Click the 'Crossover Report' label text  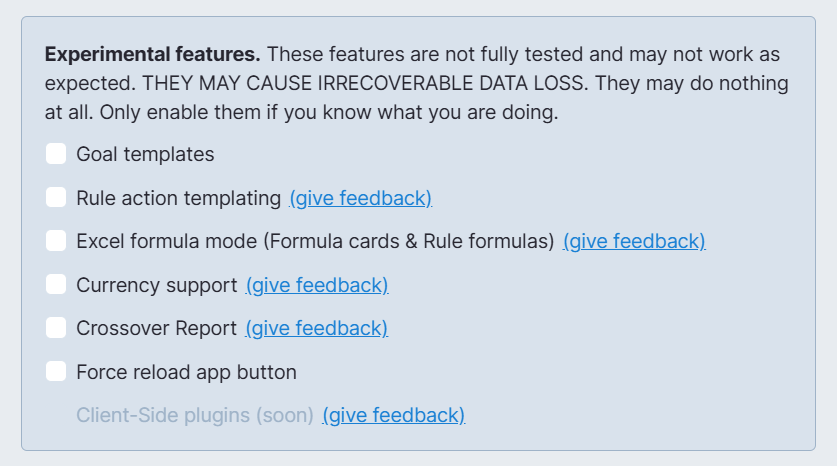(x=156, y=328)
